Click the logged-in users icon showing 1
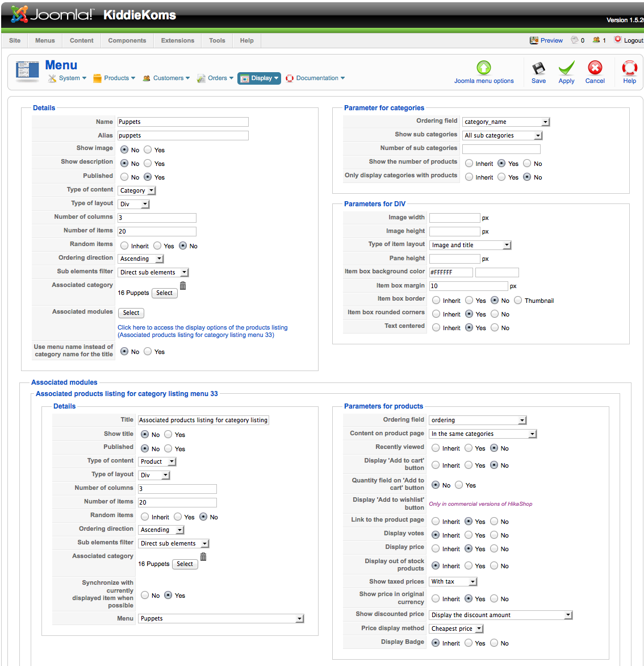Viewport: 644px width, 666px height. [x=596, y=40]
